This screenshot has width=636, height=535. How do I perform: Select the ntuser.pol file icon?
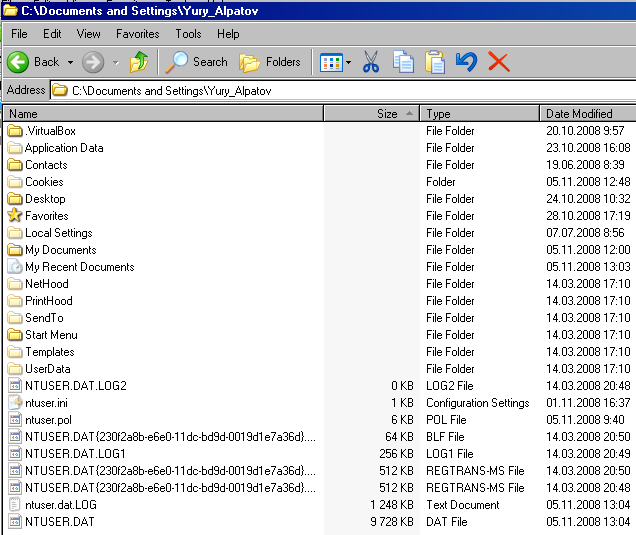(x=15, y=419)
